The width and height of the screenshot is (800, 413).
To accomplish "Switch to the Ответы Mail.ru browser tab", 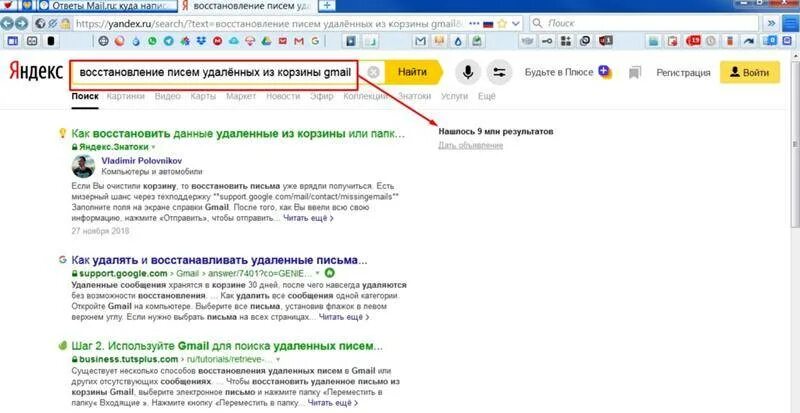I will pyautogui.click(x=107, y=6).
